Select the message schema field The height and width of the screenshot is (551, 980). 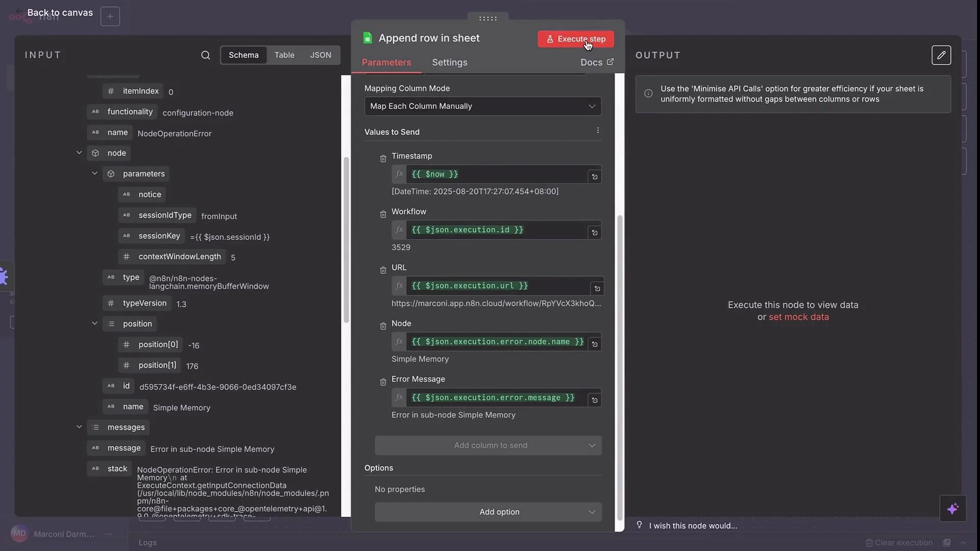pyautogui.click(x=116, y=448)
